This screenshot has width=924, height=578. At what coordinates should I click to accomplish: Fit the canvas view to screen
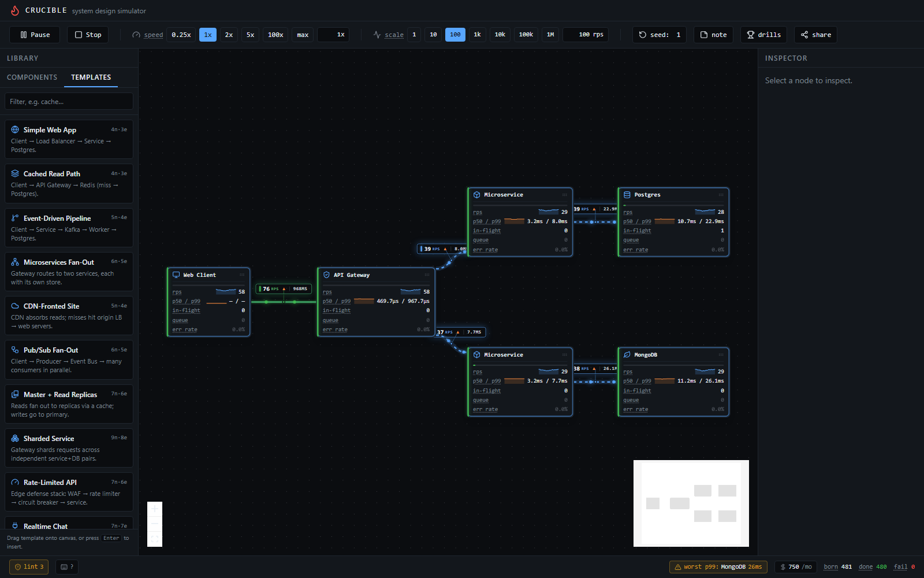click(x=155, y=539)
